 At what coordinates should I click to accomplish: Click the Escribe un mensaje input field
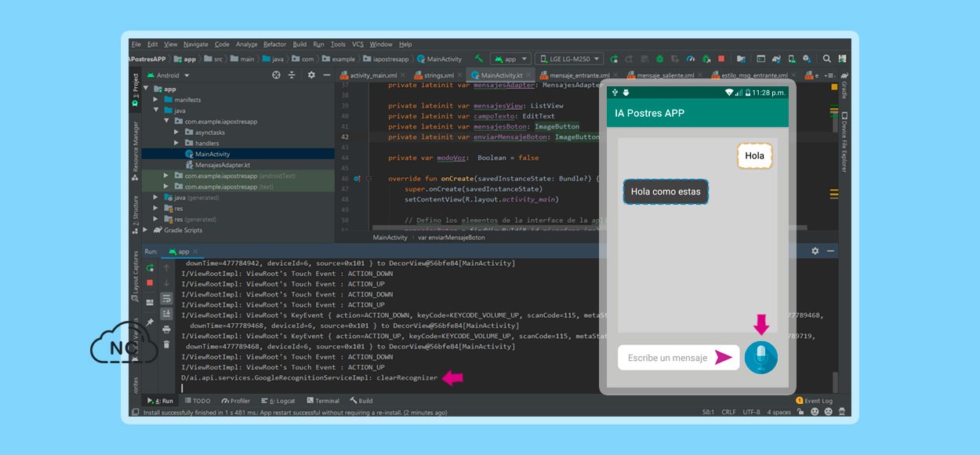click(678, 358)
